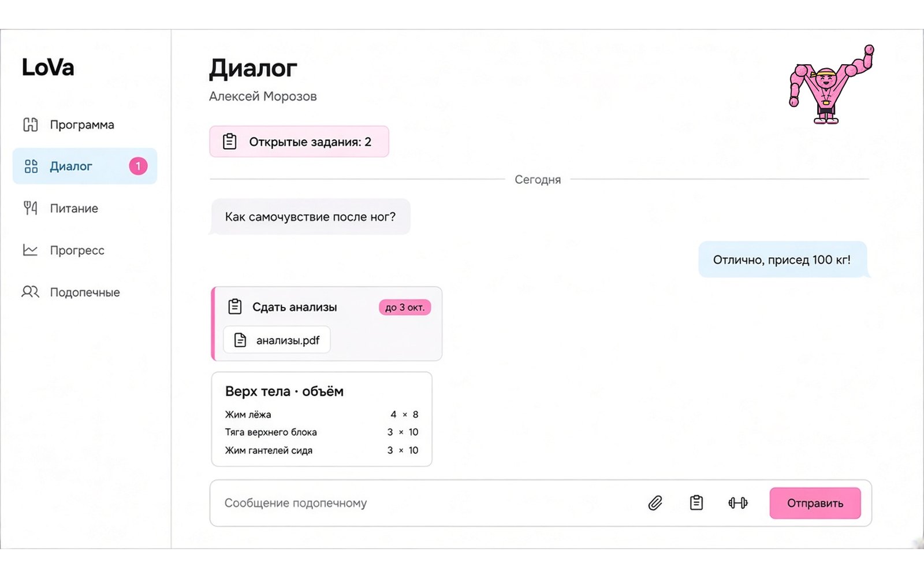Click the Питание fork and knife icon
Screen dimensions: 924x578
31,208
